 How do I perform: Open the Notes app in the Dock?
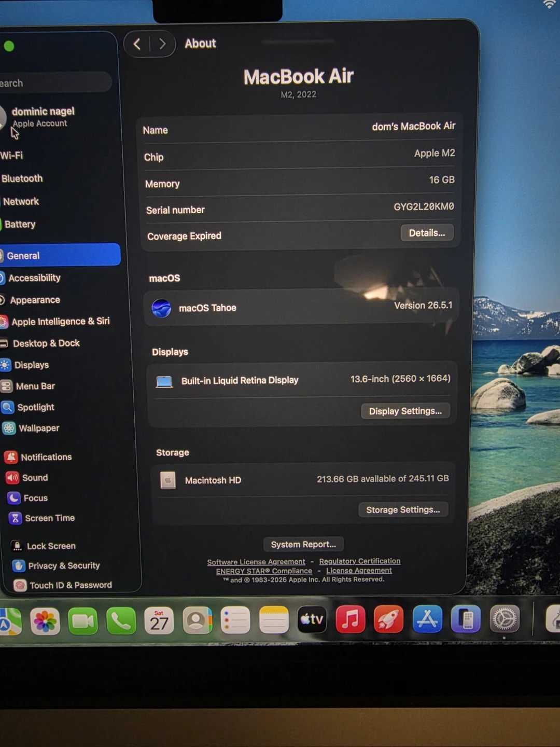(274, 619)
